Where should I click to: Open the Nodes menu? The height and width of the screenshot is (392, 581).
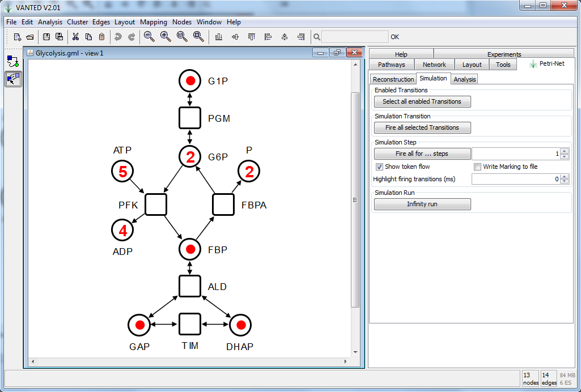coord(182,22)
